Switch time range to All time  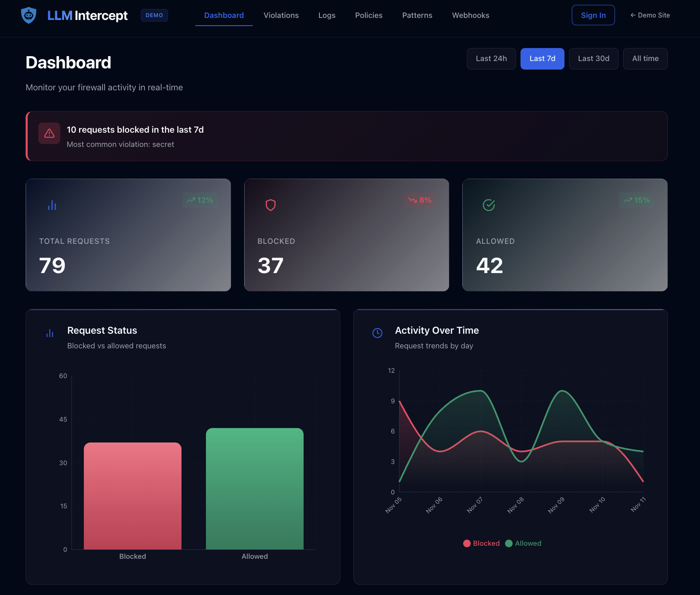[x=645, y=59]
